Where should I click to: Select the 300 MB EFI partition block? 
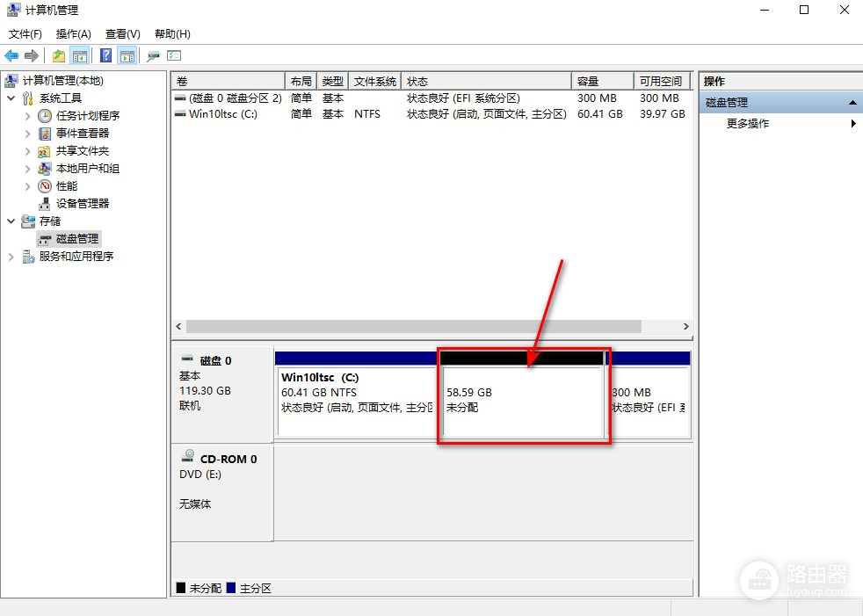[x=649, y=395]
